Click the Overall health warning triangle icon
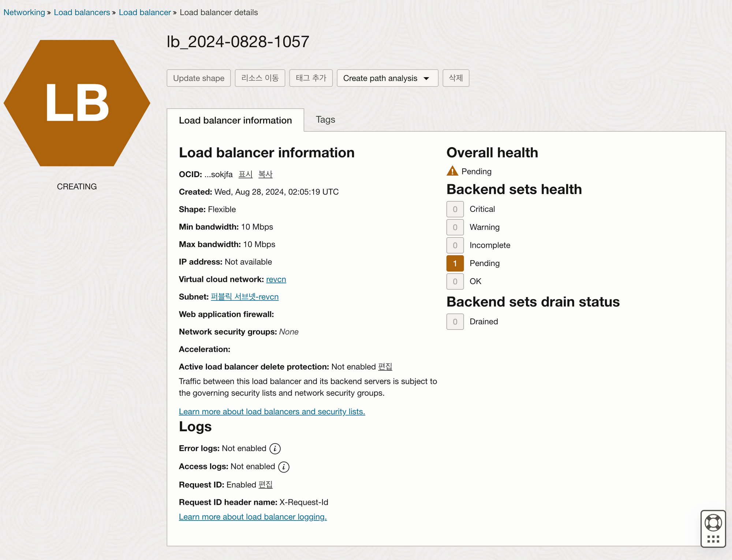 pyautogui.click(x=452, y=171)
